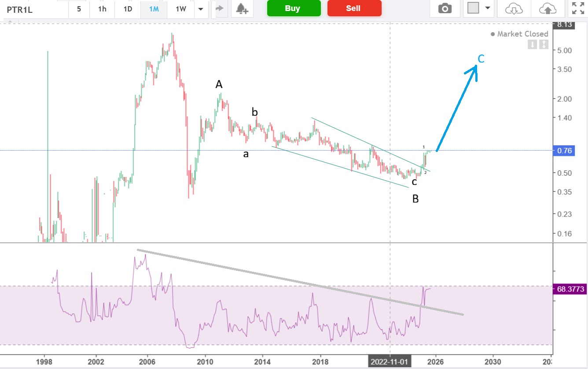Take a chart snapshot with camera icon
588x369 pixels.
[445, 8]
